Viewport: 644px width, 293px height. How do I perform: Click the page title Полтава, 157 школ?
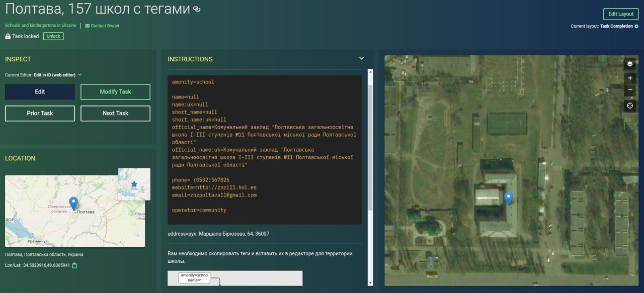(98, 9)
